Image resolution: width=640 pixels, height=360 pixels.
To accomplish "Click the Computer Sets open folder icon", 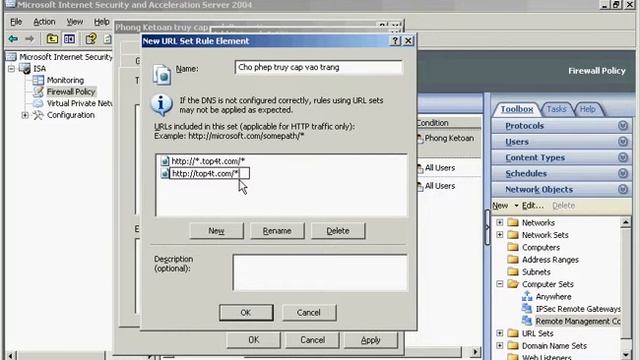I will click(513, 284).
